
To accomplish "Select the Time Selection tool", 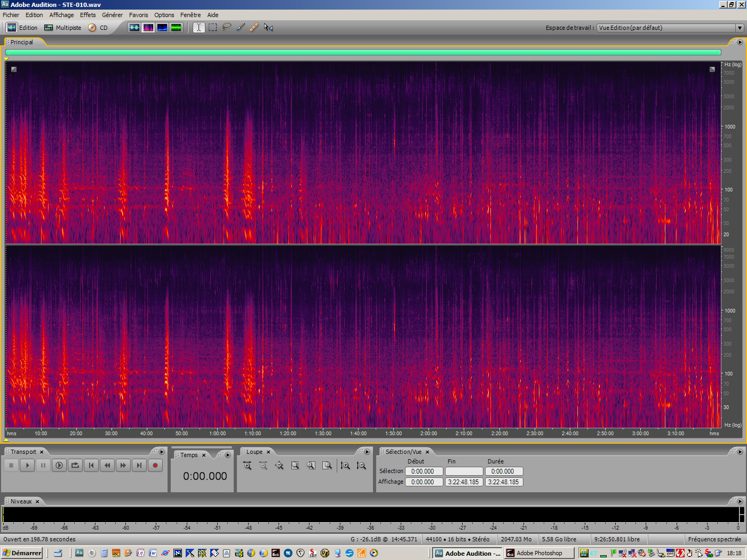I will tap(198, 27).
